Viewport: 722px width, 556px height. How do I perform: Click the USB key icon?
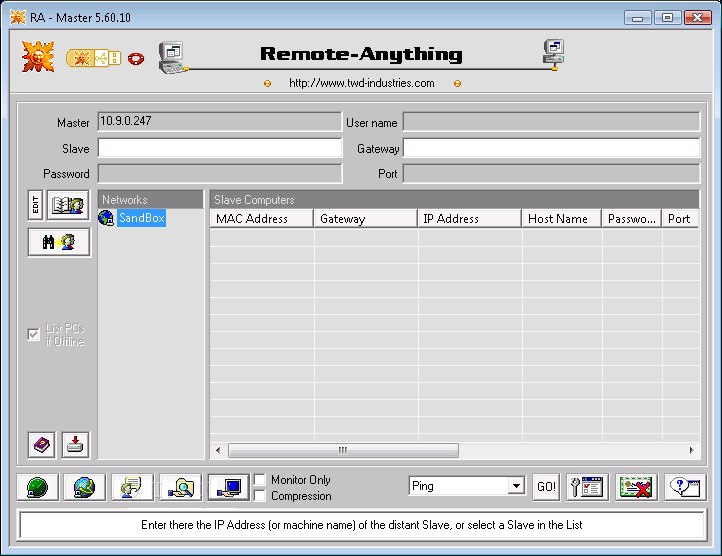(93, 58)
